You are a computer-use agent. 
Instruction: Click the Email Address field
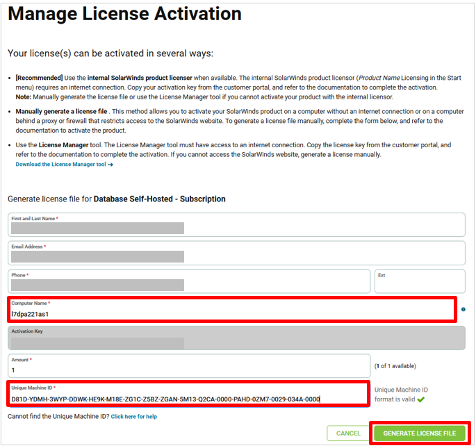pyautogui.click(x=236, y=253)
